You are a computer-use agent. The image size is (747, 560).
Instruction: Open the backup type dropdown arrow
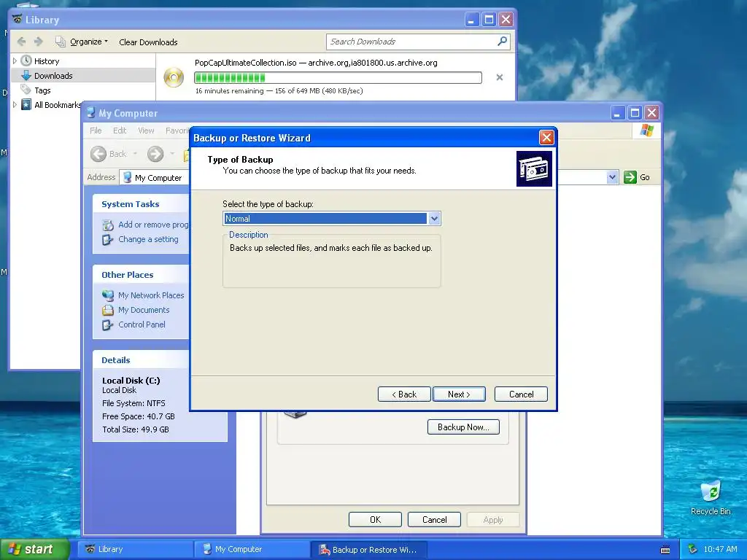pos(433,219)
